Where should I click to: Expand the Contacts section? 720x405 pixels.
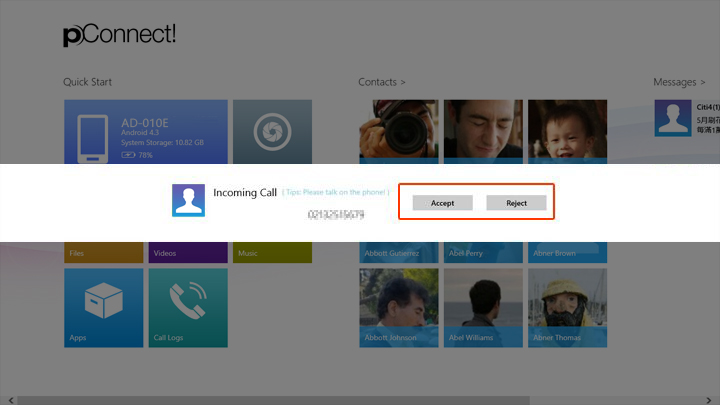(382, 82)
